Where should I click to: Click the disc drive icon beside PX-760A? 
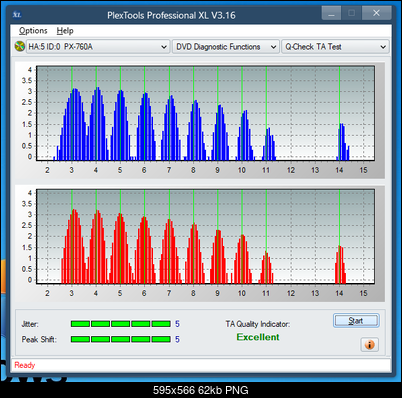(20, 46)
